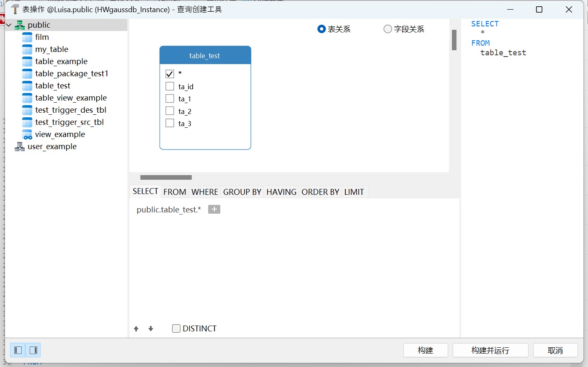Click the view_example view icon
The image size is (588, 367).
pos(27,134)
